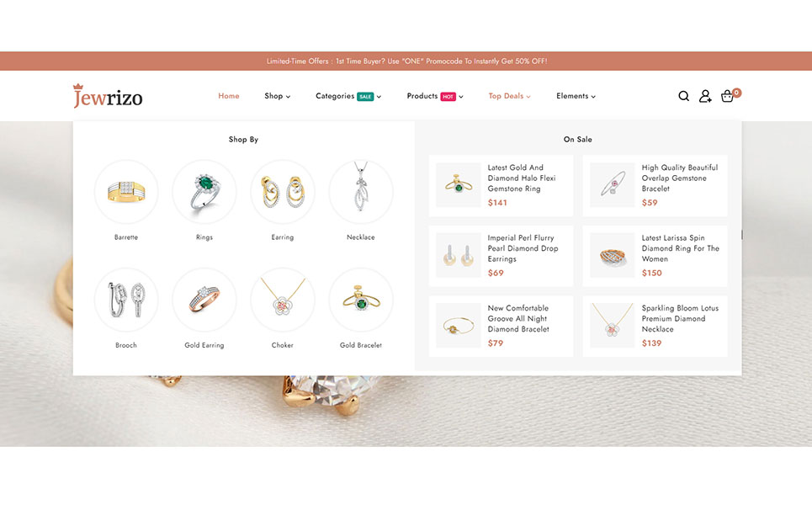Screen dimensions: 812x505
Task: Expand Categories menu with SALE badge
Action: (x=348, y=96)
